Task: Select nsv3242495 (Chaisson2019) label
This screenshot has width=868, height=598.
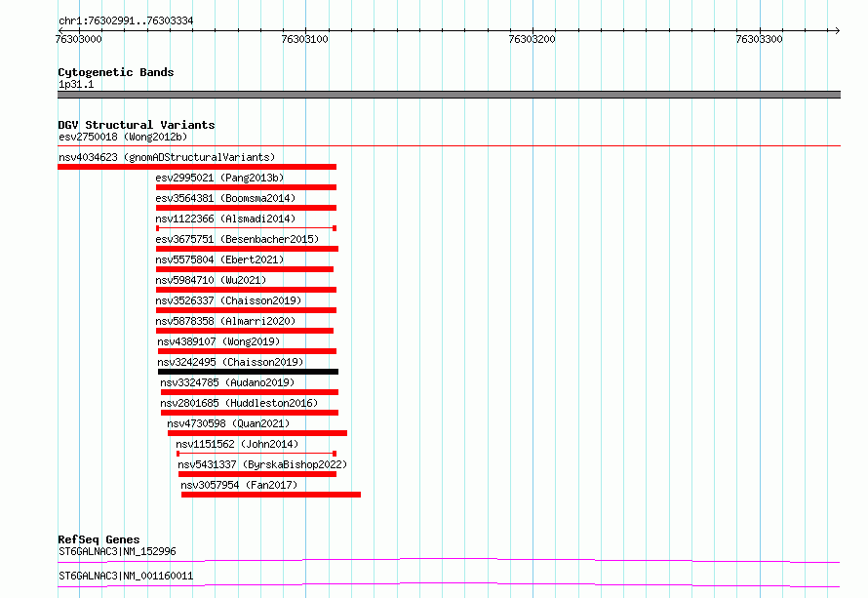Action: (231, 362)
